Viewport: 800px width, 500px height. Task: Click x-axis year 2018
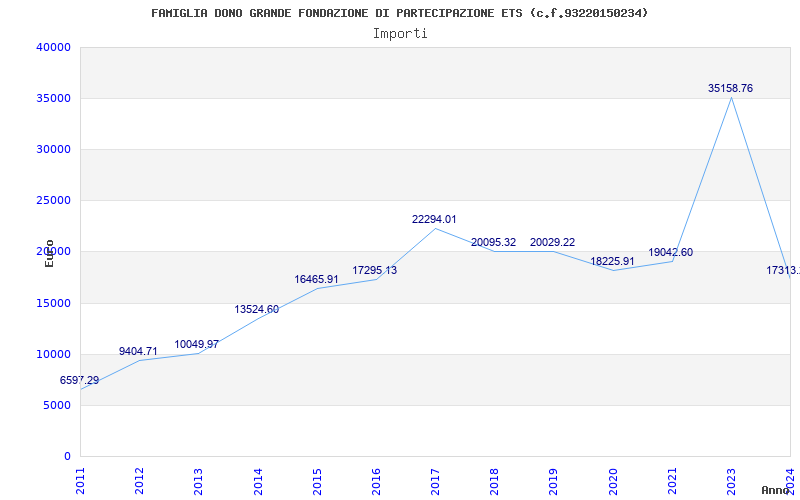(495, 481)
